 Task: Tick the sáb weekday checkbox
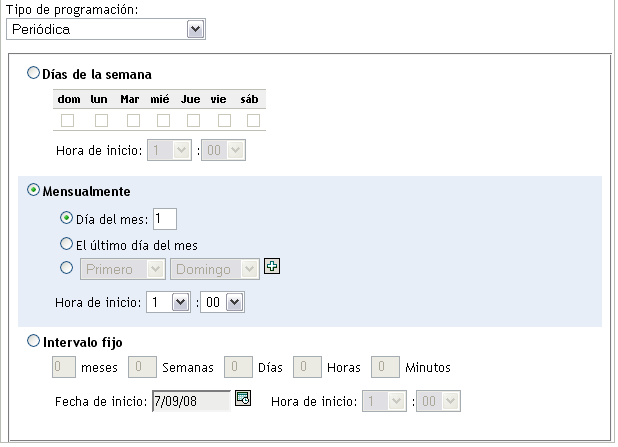tap(249, 120)
